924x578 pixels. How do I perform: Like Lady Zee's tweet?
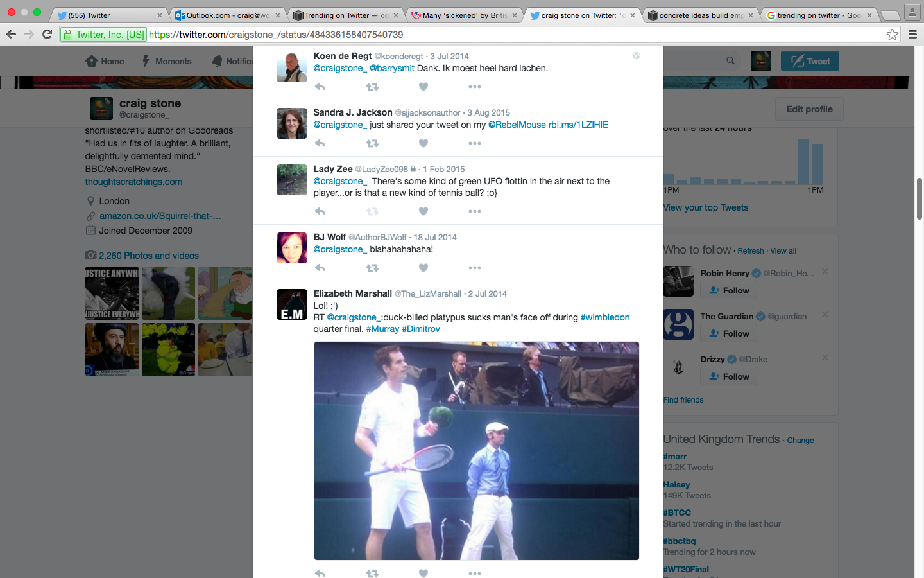point(424,211)
